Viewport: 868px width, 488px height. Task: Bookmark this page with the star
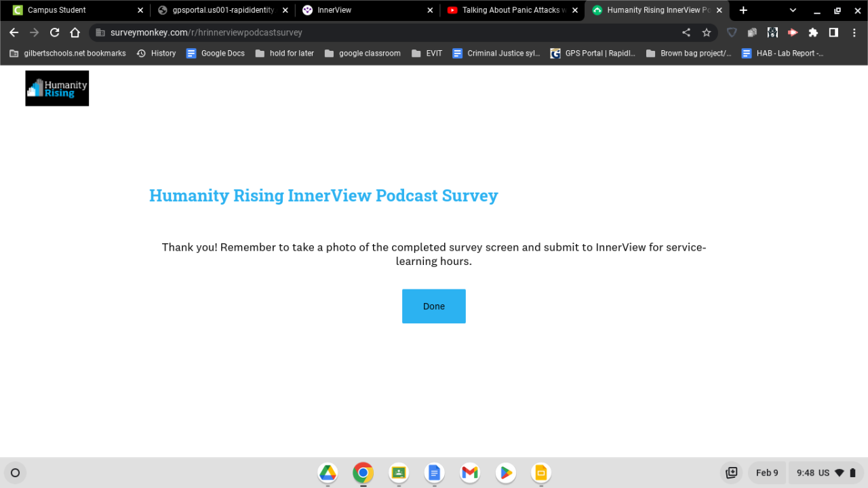point(707,33)
